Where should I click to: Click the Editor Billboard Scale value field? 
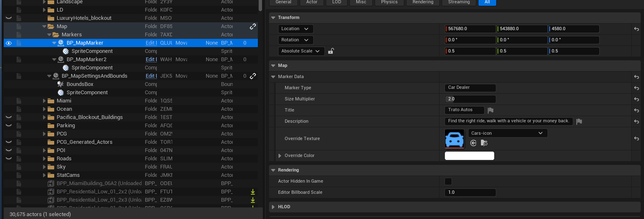tap(470, 193)
